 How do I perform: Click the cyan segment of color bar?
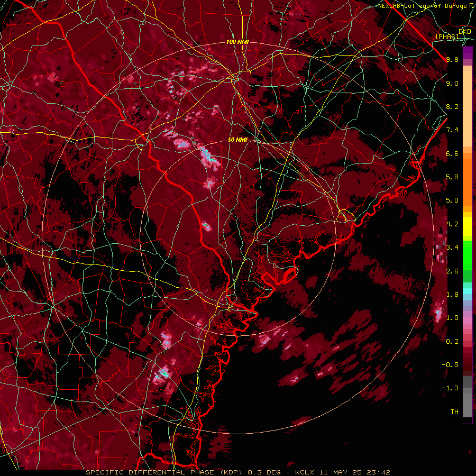(x=467, y=291)
